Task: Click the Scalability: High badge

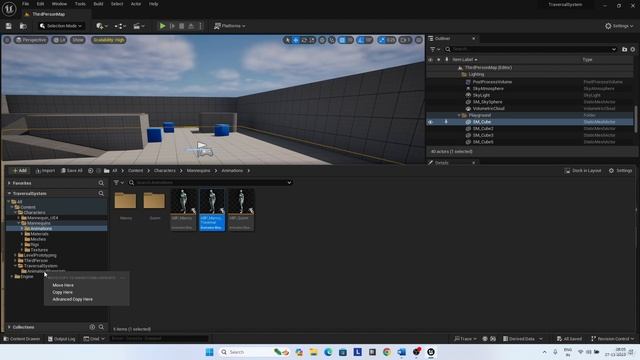Action: click(x=109, y=40)
